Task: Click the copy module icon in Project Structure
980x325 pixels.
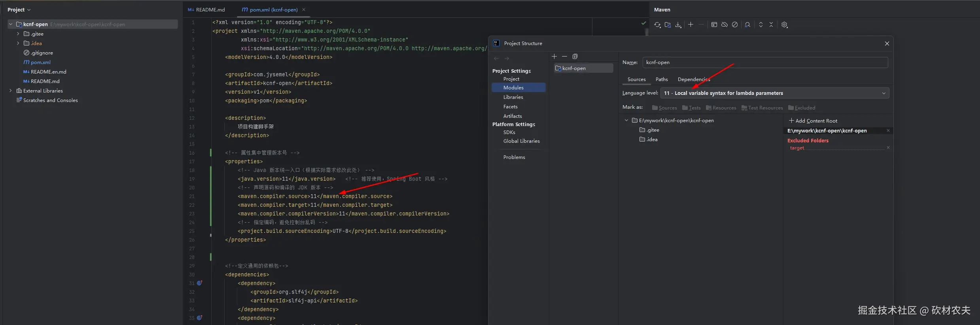Action: 575,57
